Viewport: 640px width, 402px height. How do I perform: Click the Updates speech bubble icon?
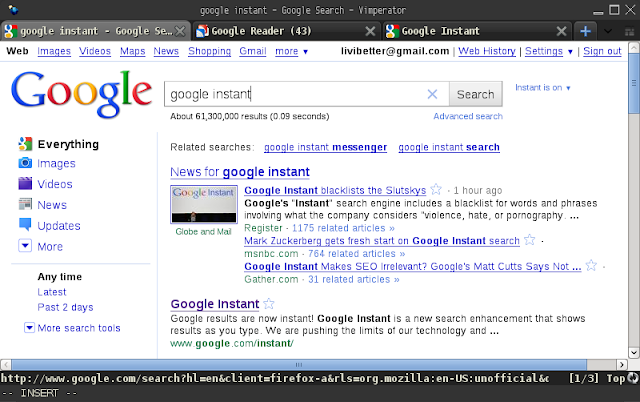[x=25, y=224]
